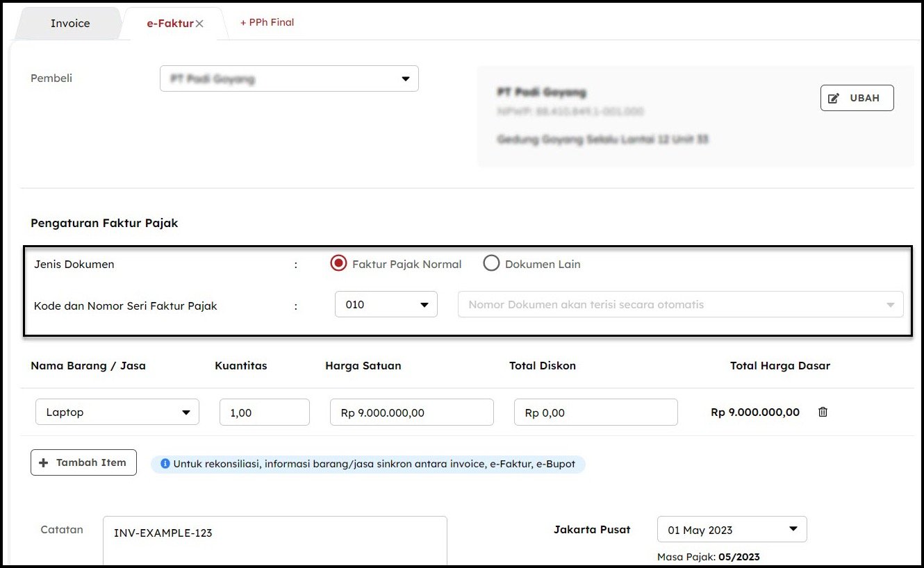Click the Total Diskon input field
Image resolution: width=924 pixels, height=568 pixels.
click(x=595, y=412)
